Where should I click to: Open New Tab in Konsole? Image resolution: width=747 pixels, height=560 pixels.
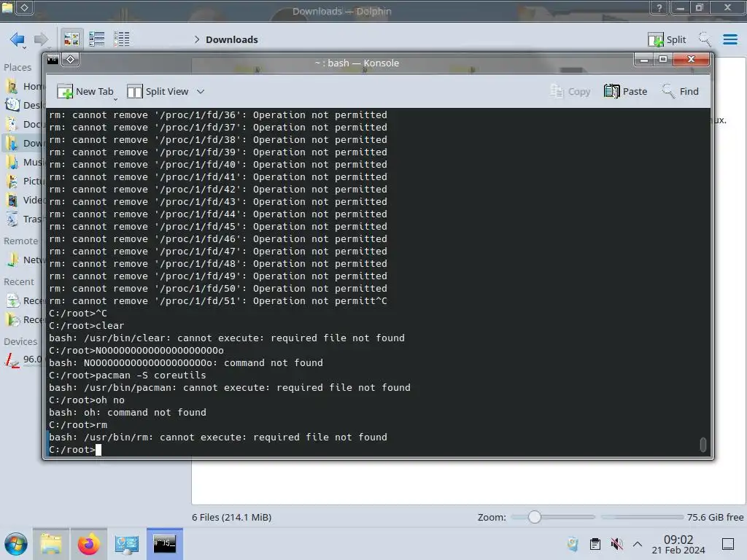coord(86,91)
